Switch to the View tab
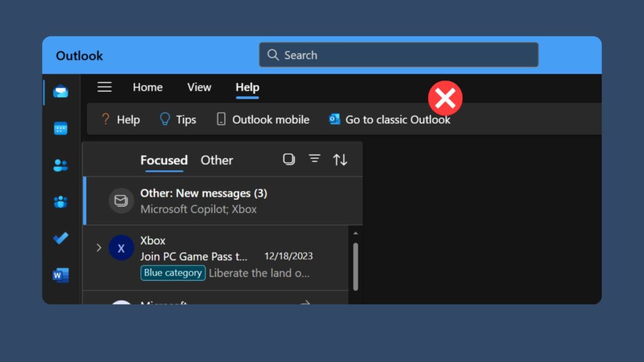 click(199, 87)
